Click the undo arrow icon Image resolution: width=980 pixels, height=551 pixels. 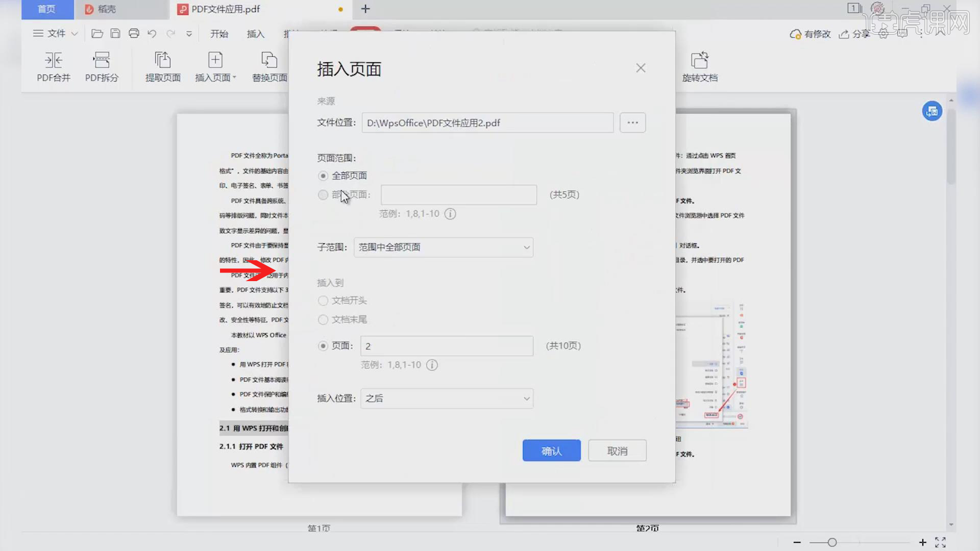click(x=152, y=34)
